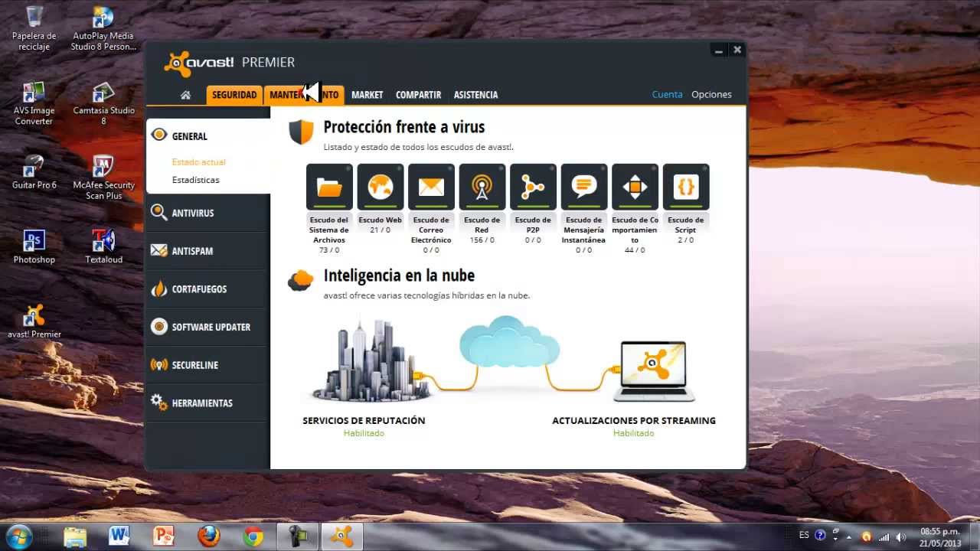
Task: Launch Chrome from the taskbar
Action: click(x=253, y=536)
